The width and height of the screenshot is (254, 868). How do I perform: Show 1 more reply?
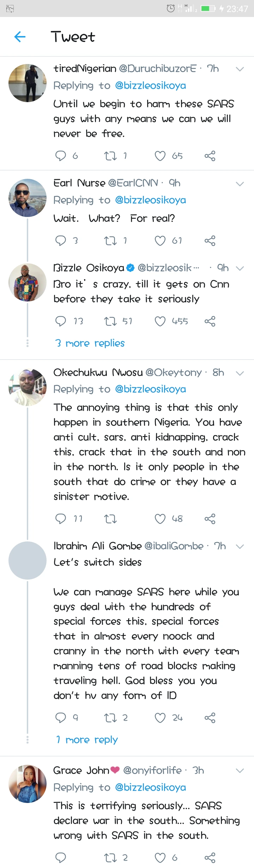click(87, 740)
